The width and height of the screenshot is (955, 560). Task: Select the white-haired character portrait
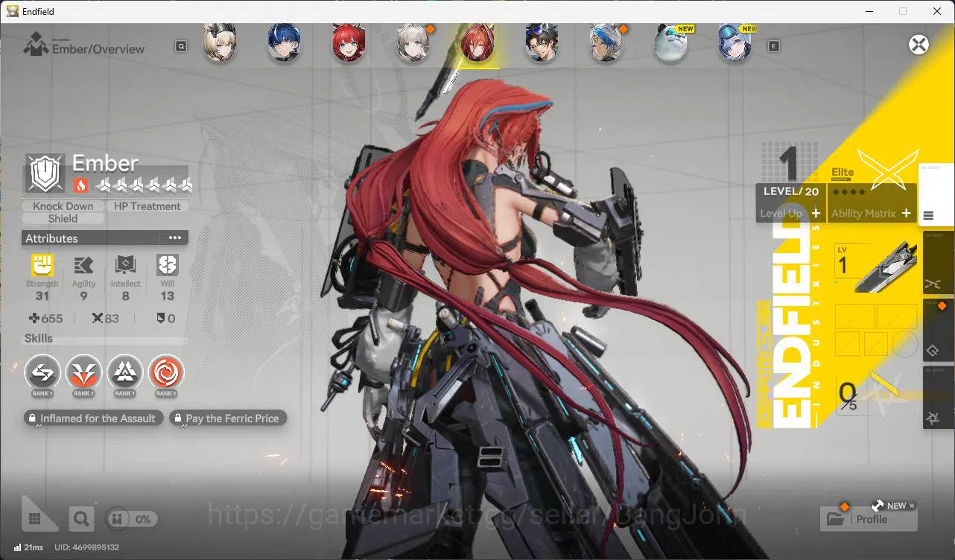coord(413,43)
